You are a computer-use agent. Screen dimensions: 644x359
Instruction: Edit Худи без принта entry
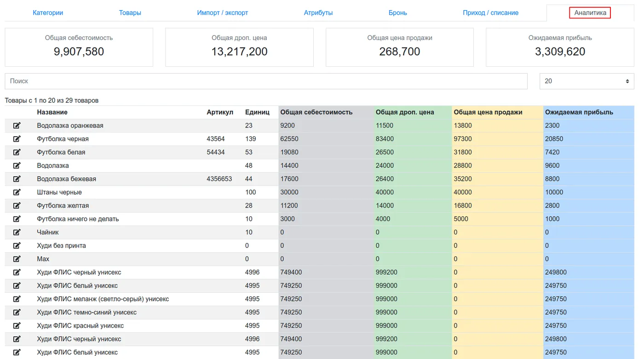17,246
